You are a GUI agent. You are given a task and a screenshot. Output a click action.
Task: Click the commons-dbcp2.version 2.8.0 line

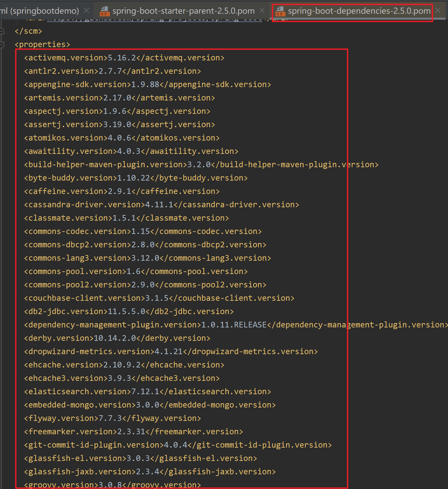click(x=145, y=245)
